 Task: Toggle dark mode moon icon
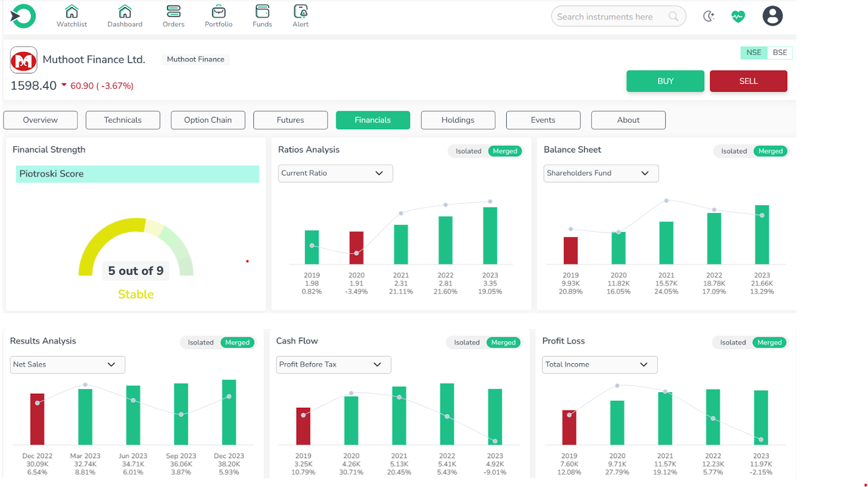pyautogui.click(x=709, y=16)
